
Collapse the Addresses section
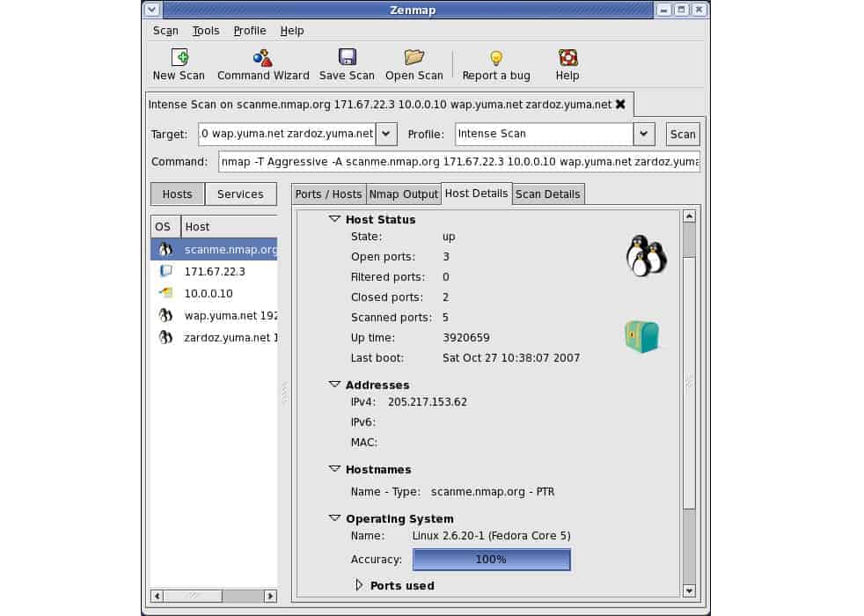click(334, 385)
